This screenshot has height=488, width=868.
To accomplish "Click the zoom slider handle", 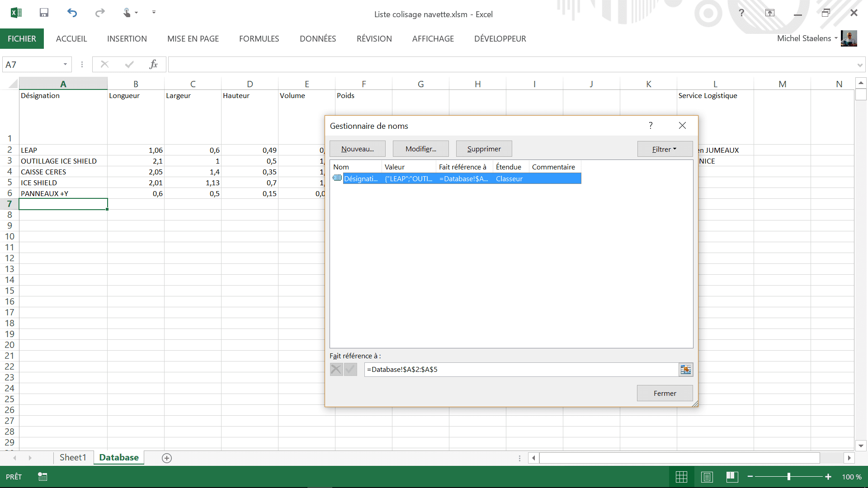I will (788, 477).
